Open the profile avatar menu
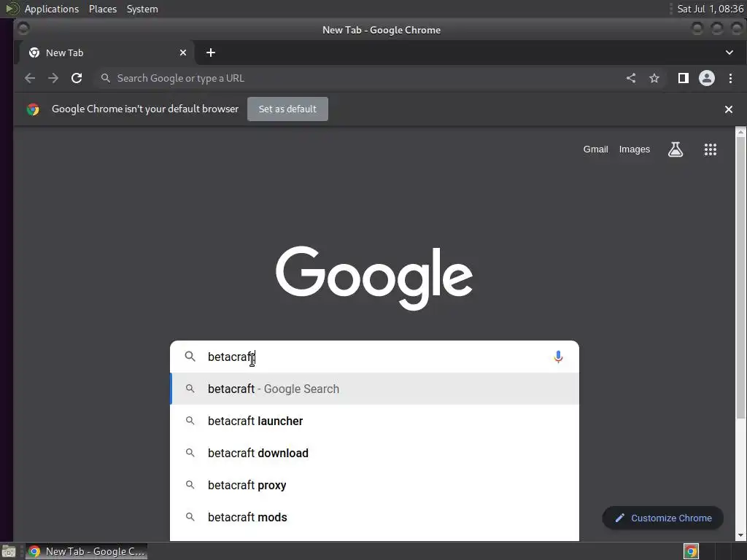This screenshot has height=560, width=747. (706, 78)
